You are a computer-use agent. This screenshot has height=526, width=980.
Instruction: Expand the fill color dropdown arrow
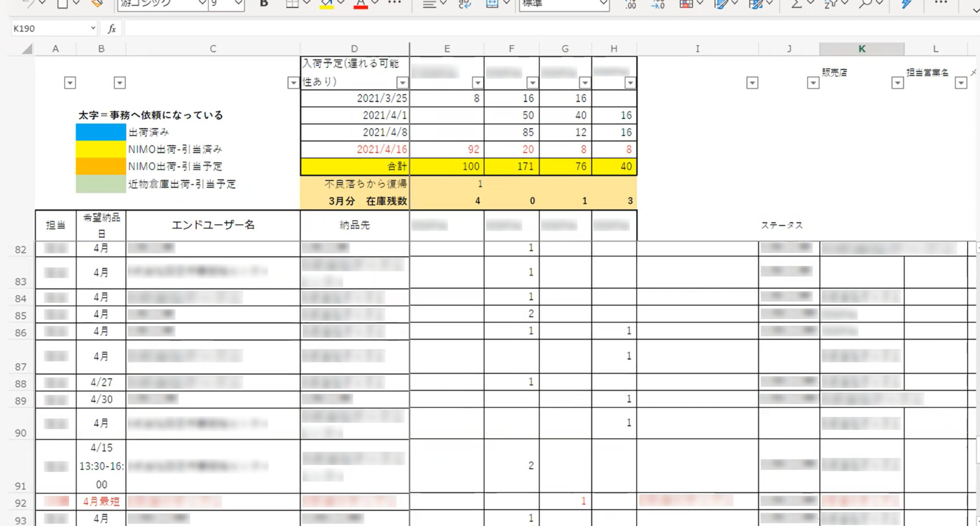[x=341, y=3]
